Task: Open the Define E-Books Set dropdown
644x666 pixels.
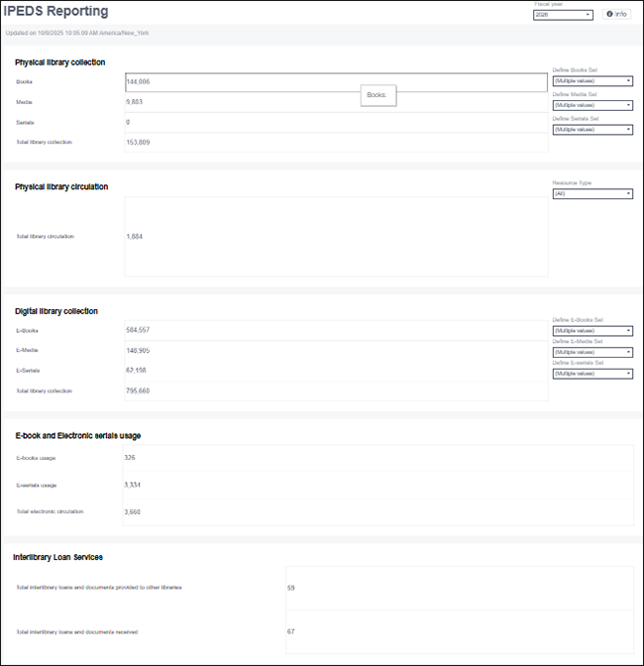Action: pyautogui.click(x=592, y=331)
